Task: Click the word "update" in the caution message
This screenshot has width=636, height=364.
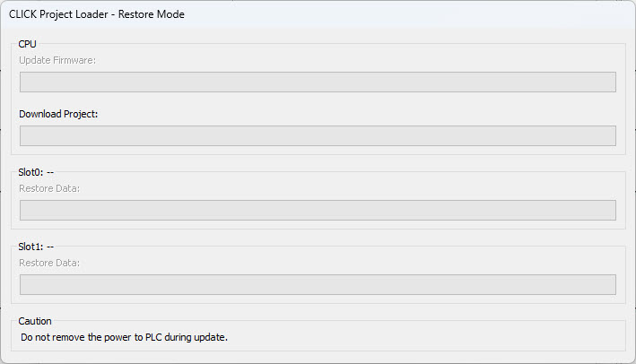Action: 212,337
